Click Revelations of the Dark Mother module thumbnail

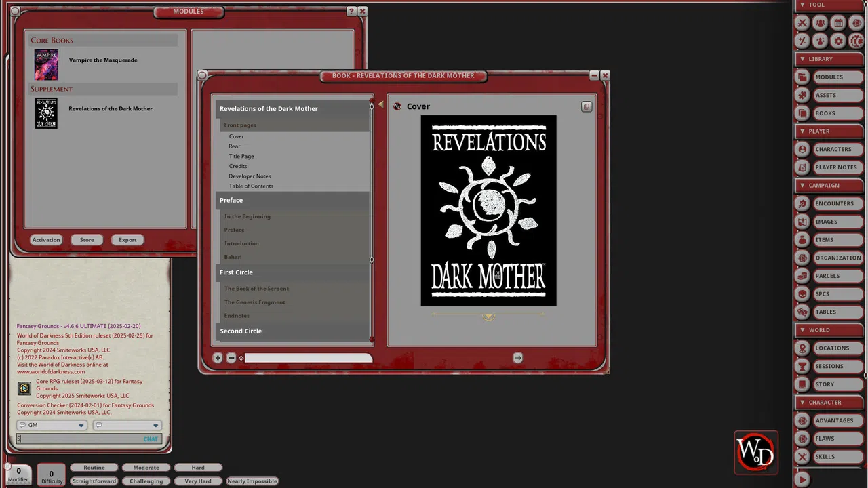click(47, 113)
